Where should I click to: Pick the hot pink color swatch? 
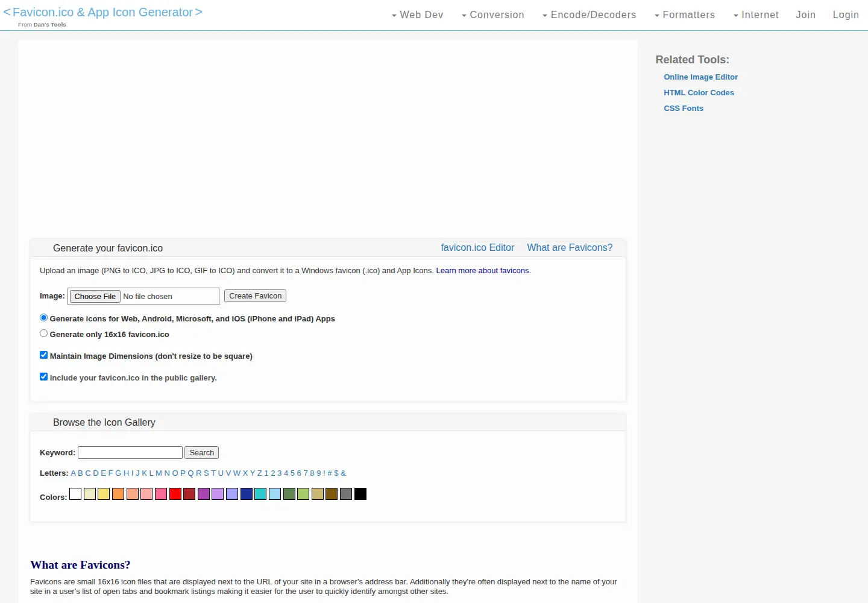click(x=161, y=494)
